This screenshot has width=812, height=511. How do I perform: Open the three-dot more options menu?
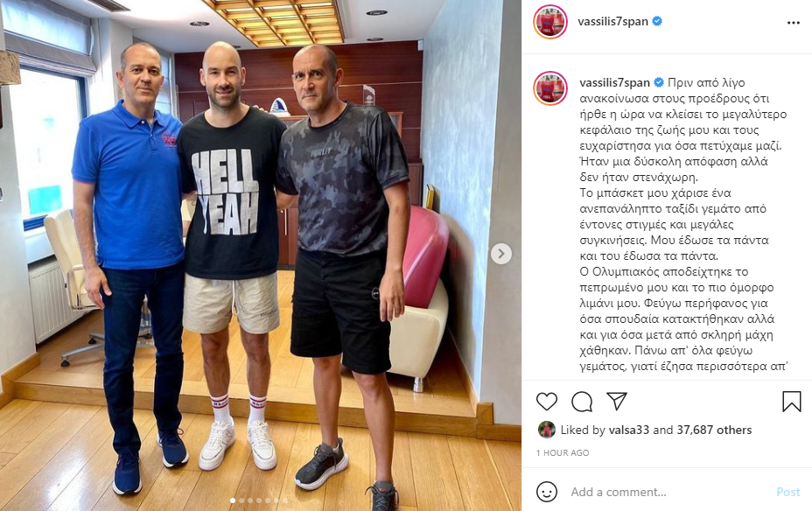click(794, 23)
